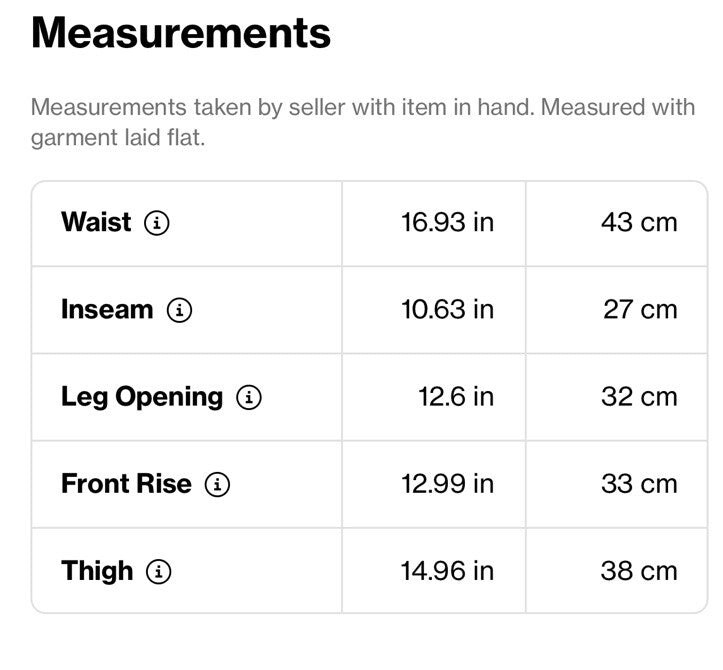Image resolution: width=723 pixels, height=670 pixels.
Task: Open the Front Rise info icon
Action: [217, 484]
